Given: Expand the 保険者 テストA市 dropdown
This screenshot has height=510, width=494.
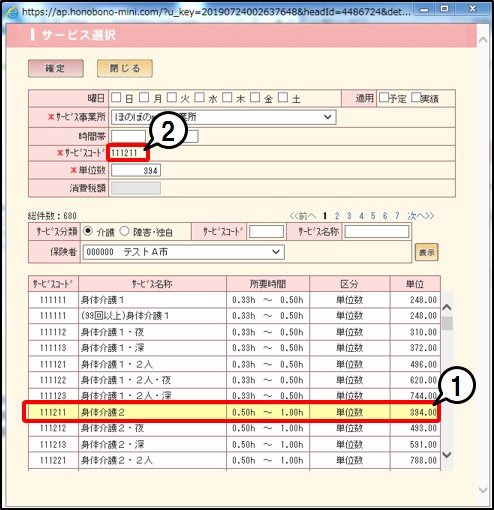Looking at the screenshot, I should [184, 252].
